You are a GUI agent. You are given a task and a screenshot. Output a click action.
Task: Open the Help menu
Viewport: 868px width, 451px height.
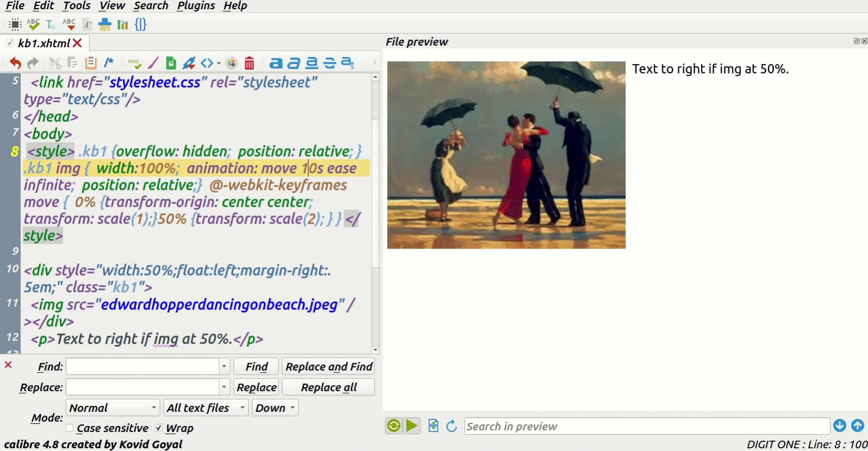235,6
